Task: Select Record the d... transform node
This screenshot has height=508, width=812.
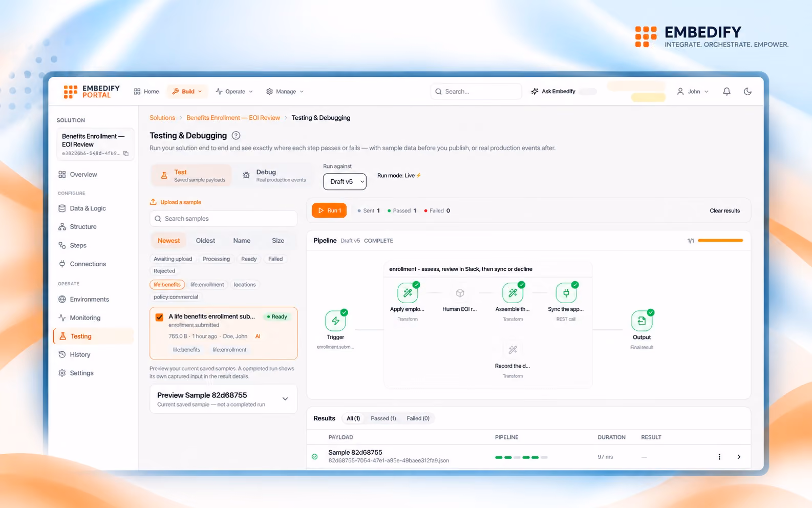Action: tap(512, 350)
